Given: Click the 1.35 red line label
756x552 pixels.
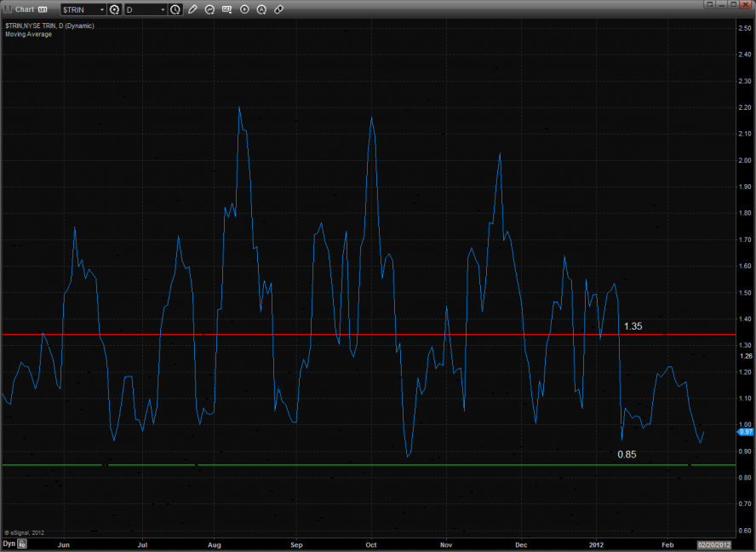Looking at the screenshot, I should click(633, 326).
